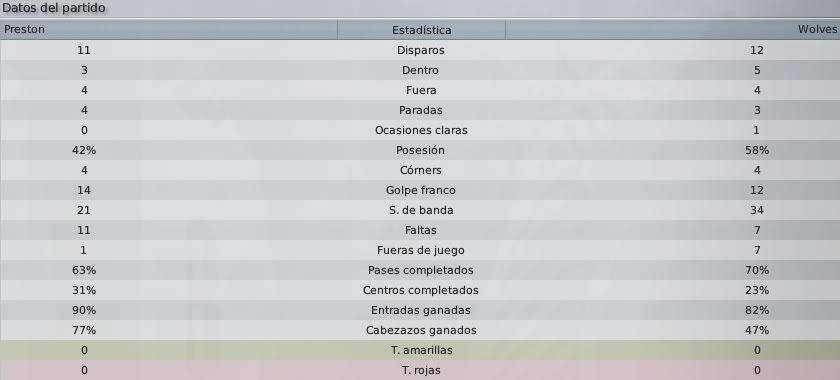Image resolution: width=840 pixels, height=380 pixels.
Task: Click the Faltas statistic row
Action: tap(420, 230)
